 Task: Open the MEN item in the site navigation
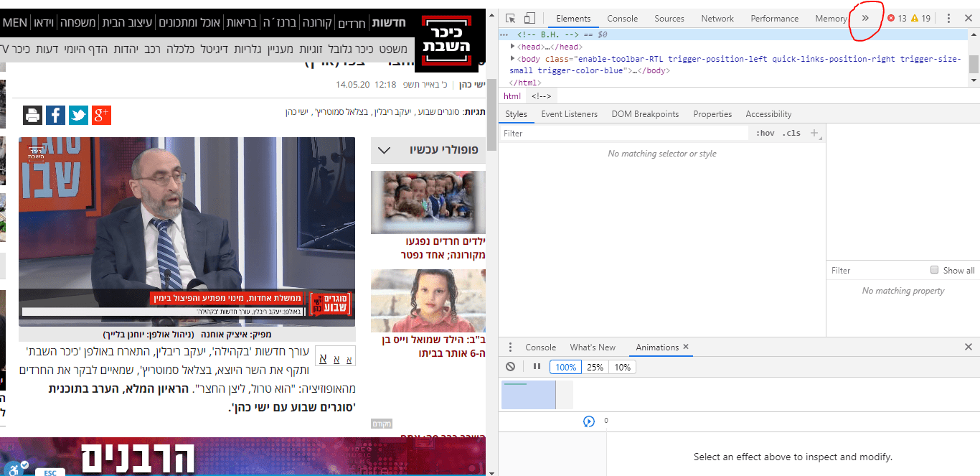15,23
